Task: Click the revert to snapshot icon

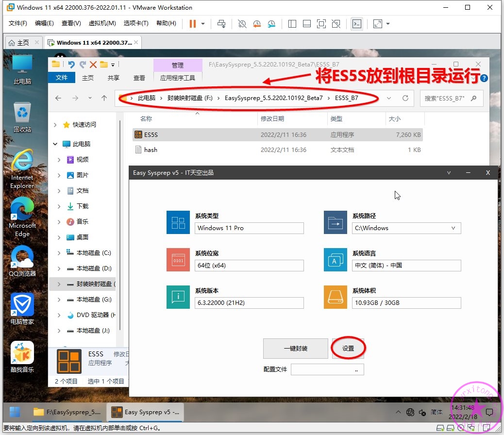Action: point(257,24)
